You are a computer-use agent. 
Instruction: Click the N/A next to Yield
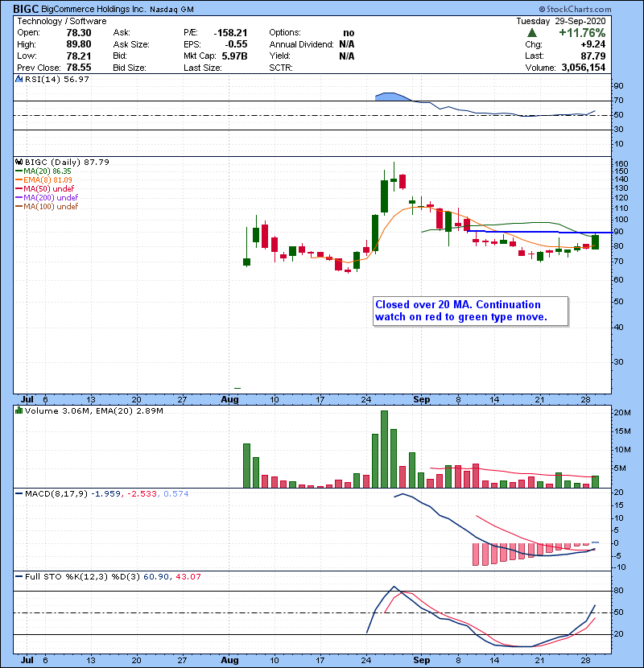pyautogui.click(x=346, y=56)
